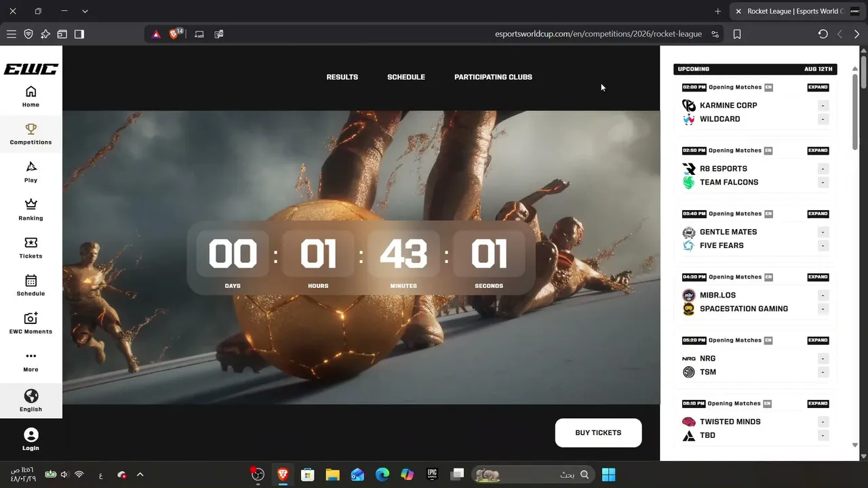
Task: Click the Karmine Corp team name
Action: tap(728, 106)
